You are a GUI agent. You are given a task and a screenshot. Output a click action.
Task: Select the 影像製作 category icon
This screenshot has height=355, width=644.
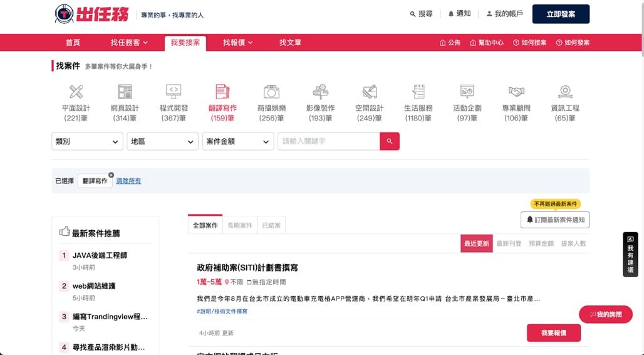coord(320,92)
